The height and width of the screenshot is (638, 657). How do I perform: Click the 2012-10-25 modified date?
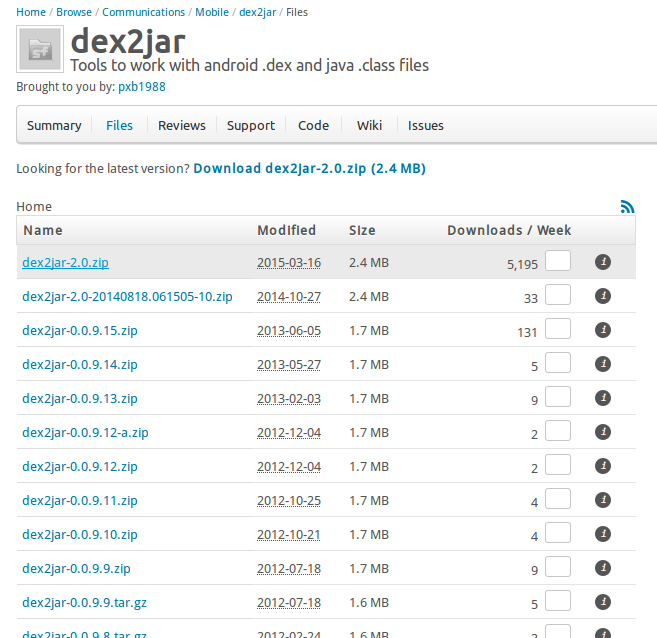289,501
